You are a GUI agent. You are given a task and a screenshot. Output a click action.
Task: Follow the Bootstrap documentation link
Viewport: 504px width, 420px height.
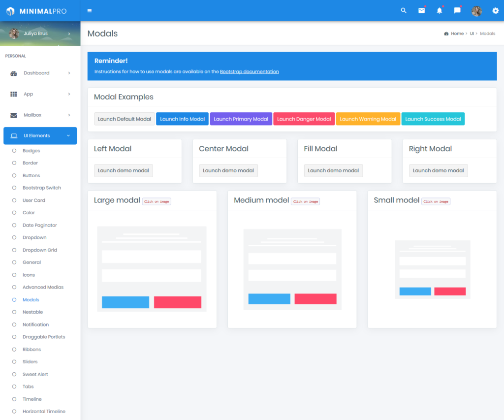pyautogui.click(x=250, y=72)
